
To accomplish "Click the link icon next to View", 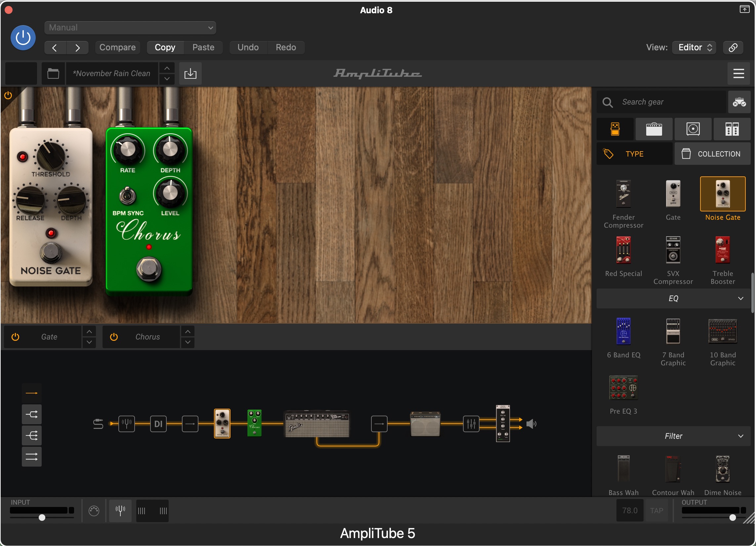I will (x=733, y=47).
